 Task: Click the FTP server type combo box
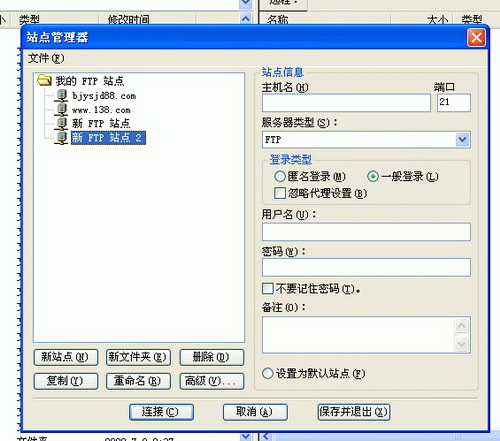coord(366,139)
